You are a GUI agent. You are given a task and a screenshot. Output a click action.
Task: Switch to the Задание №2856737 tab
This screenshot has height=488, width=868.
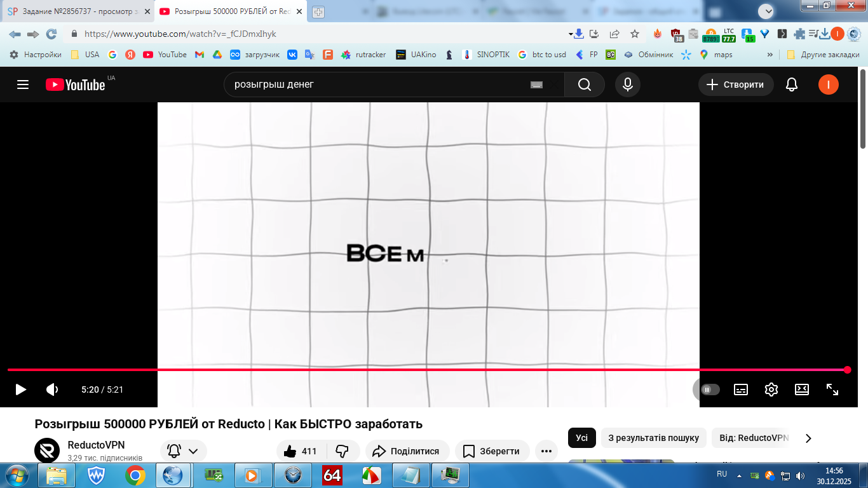[x=79, y=11]
